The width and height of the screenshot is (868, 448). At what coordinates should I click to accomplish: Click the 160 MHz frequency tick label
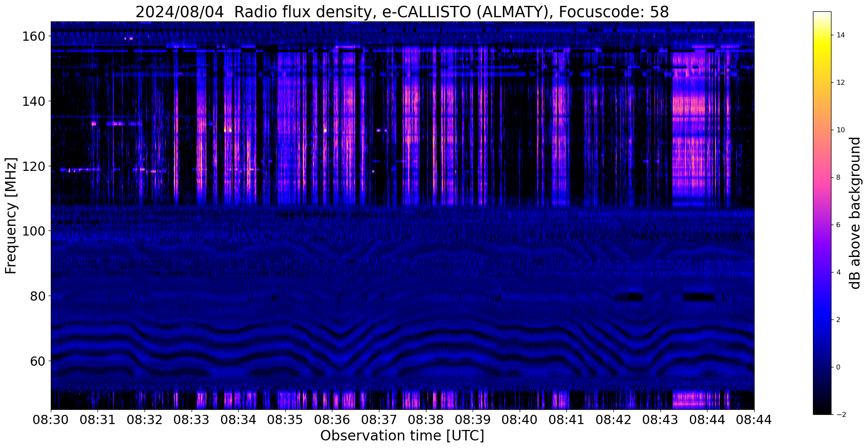[x=33, y=37]
